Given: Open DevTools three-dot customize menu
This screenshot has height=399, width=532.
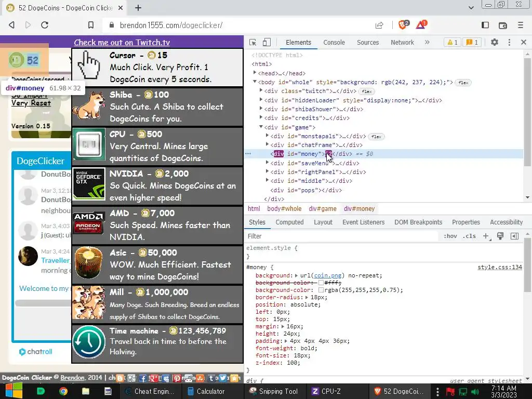Looking at the screenshot, I should coord(509,43).
